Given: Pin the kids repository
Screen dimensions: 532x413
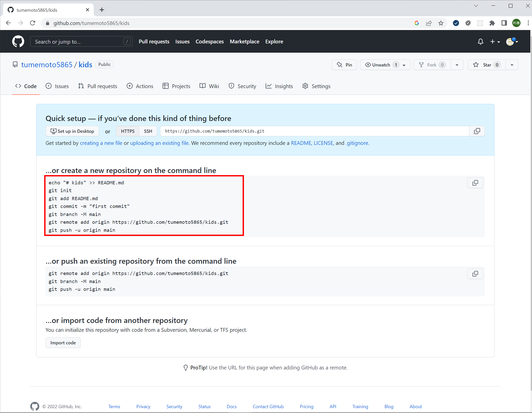Looking at the screenshot, I should (344, 65).
